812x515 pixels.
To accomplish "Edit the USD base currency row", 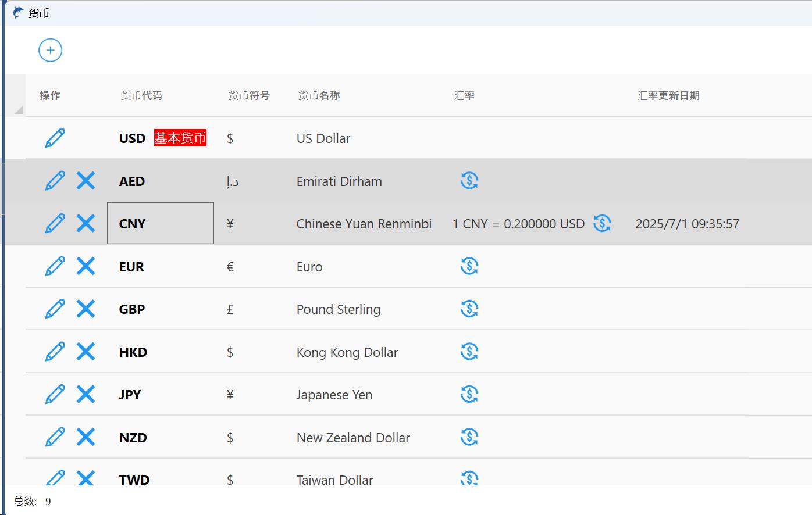I will [x=55, y=138].
